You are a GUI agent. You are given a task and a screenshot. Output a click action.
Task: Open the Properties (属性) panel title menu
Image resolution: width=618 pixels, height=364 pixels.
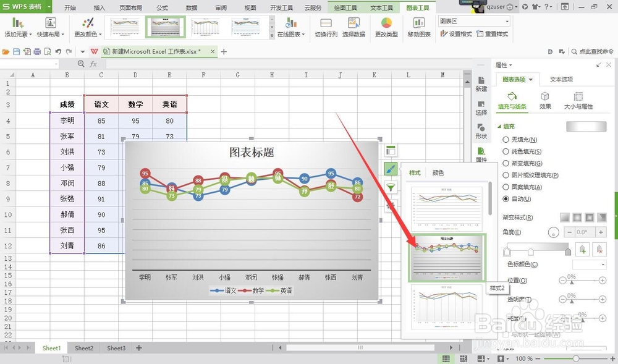click(x=504, y=65)
